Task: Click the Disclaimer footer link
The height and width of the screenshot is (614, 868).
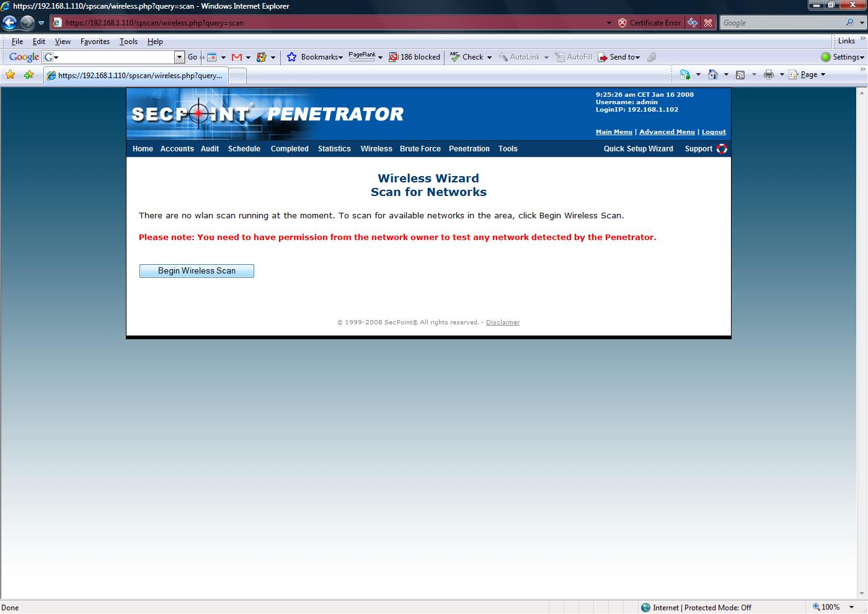Action: pos(503,323)
